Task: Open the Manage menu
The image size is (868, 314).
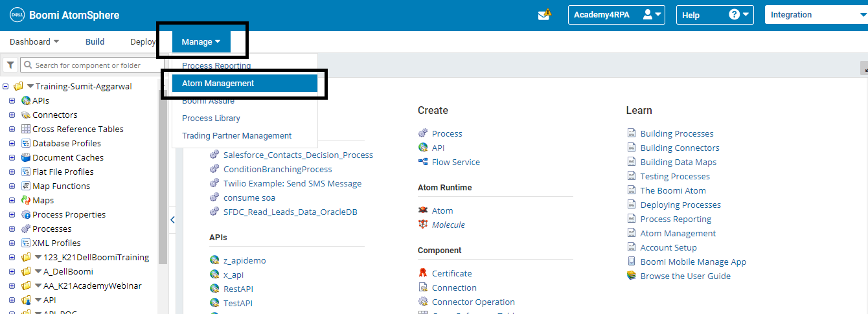Action: [x=201, y=41]
